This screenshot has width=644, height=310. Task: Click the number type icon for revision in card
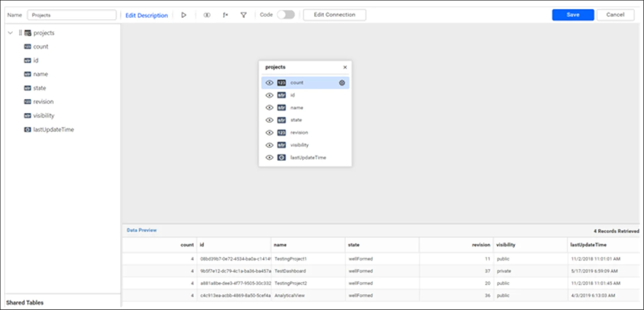click(281, 133)
